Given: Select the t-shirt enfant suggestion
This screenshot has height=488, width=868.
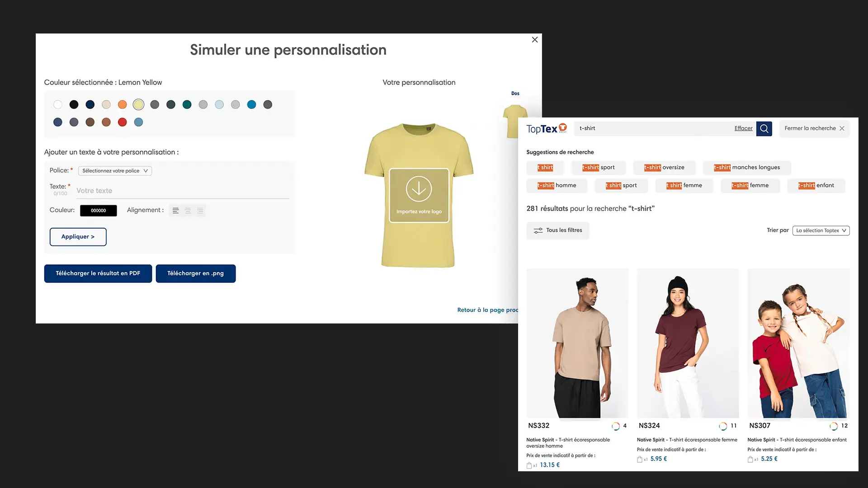Looking at the screenshot, I should [816, 186].
